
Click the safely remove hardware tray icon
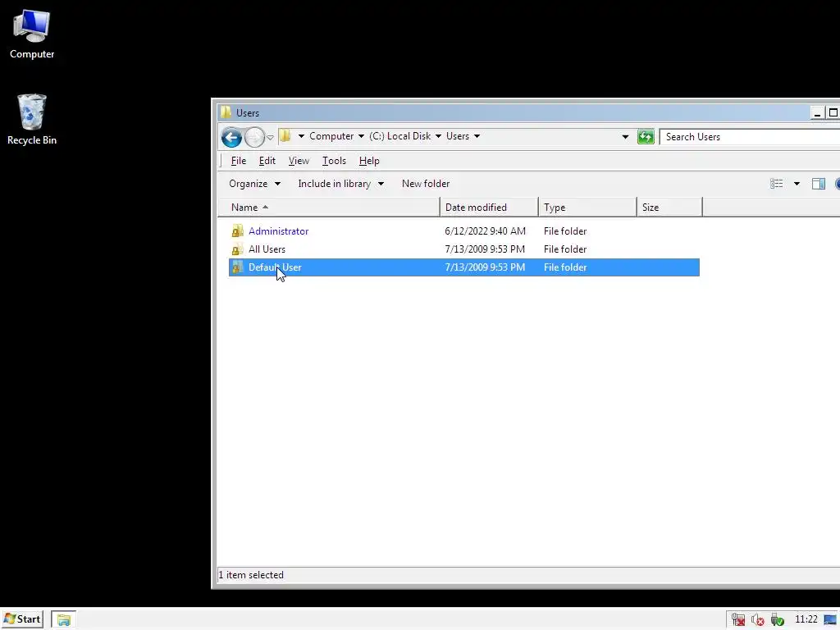tap(778, 620)
